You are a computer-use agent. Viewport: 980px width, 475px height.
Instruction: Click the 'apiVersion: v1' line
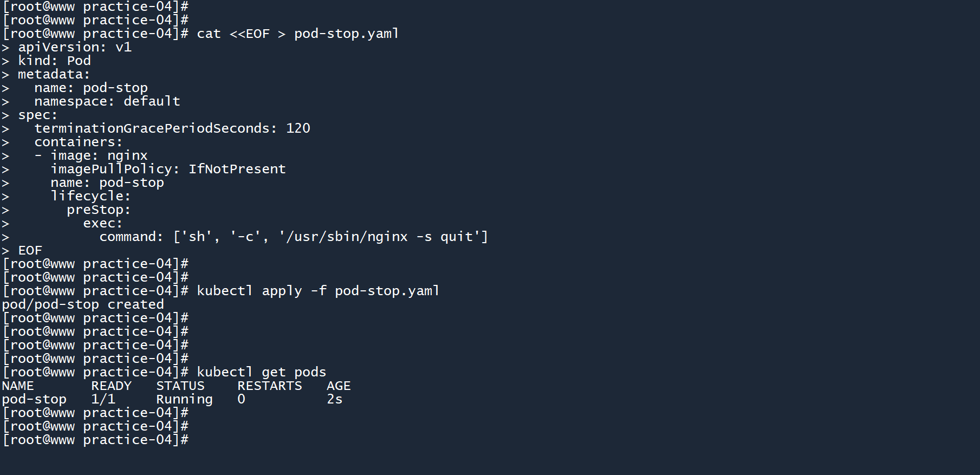(x=75, y=47)
